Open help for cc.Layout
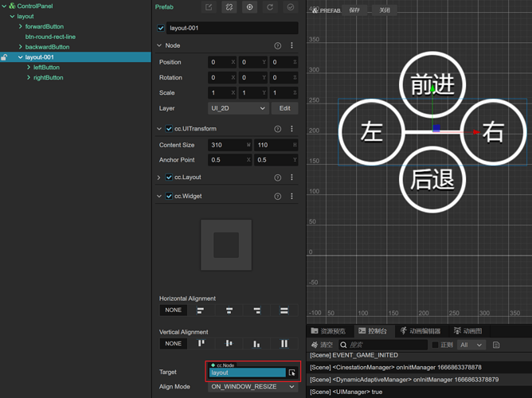 277,178
